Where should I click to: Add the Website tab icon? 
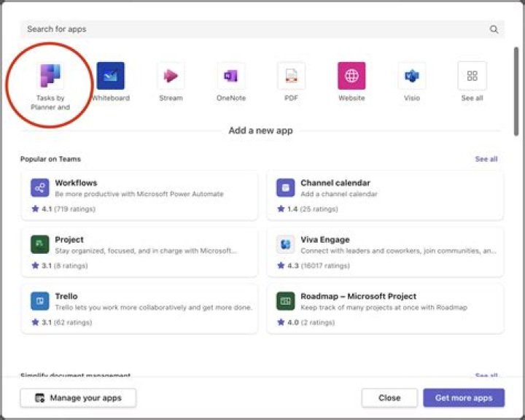(351, 76)
